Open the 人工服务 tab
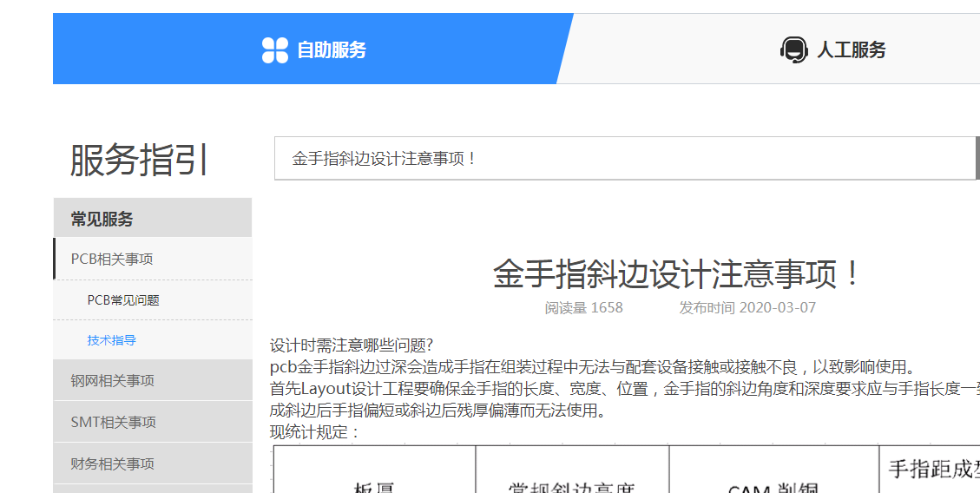This screenshot has width=980, height=493. pyautogui.click(x=851, y=50)
